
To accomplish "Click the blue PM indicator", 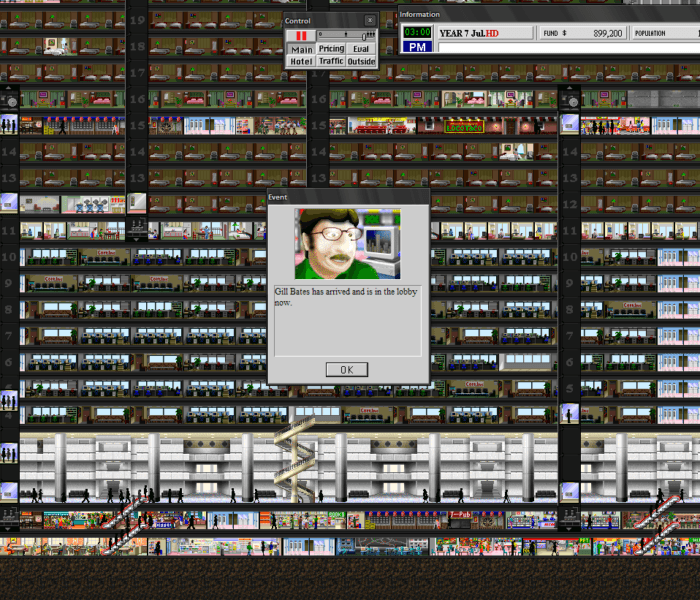I will 417,47.
